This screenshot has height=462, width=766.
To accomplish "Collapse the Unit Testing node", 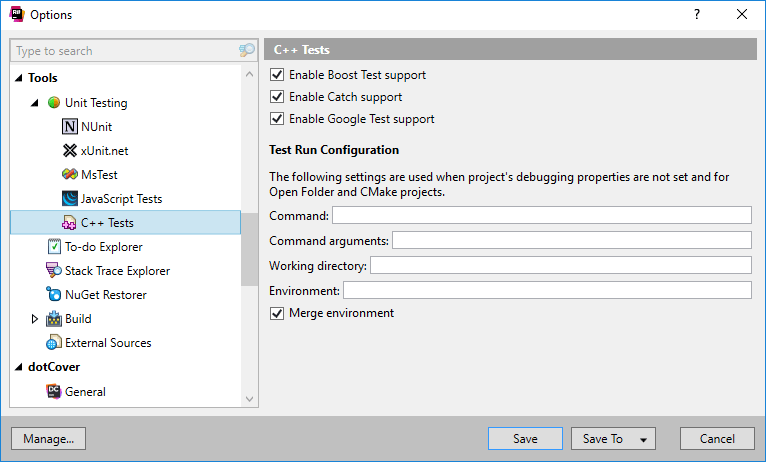I will pos(35,103).
